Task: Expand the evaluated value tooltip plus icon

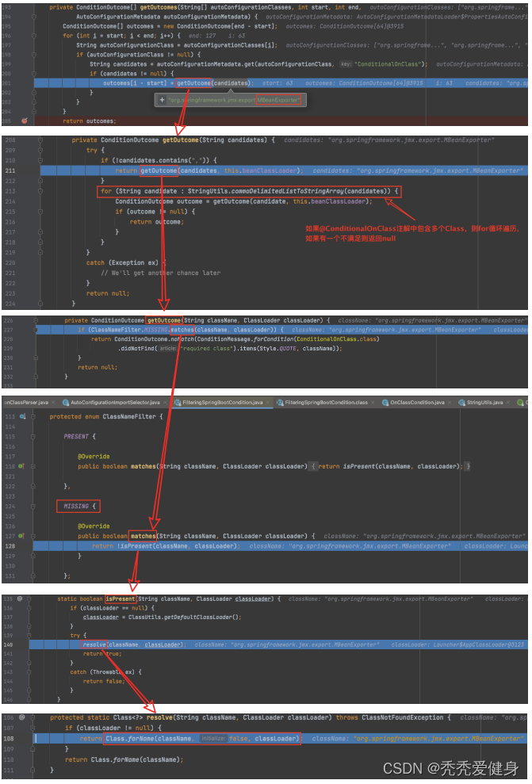Action: pos(163,100)
